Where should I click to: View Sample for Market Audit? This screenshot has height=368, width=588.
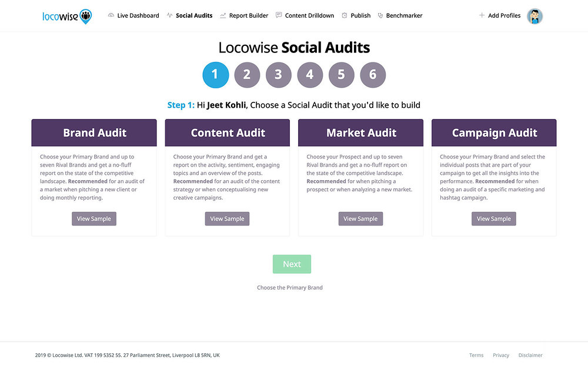click(361, 218)
